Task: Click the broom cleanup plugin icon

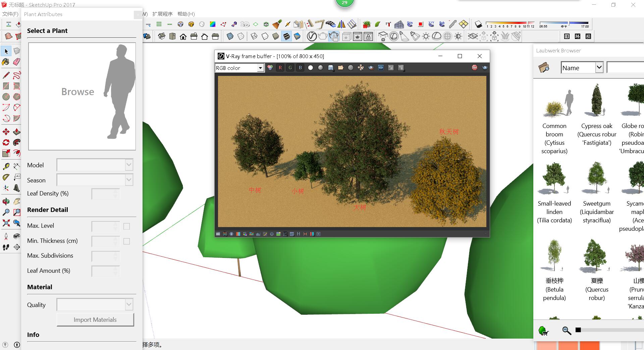Action: 277,24
